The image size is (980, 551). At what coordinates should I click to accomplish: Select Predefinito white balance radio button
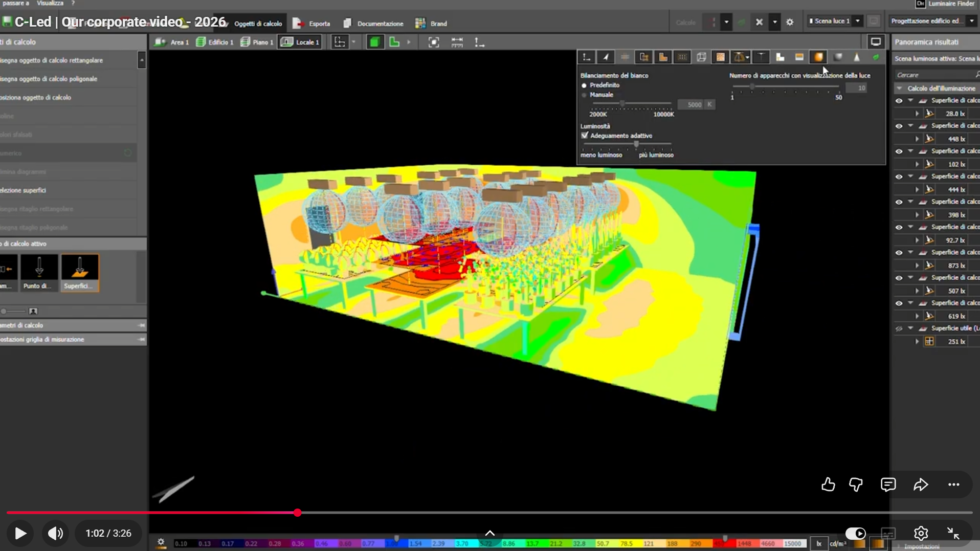point(584,85)
